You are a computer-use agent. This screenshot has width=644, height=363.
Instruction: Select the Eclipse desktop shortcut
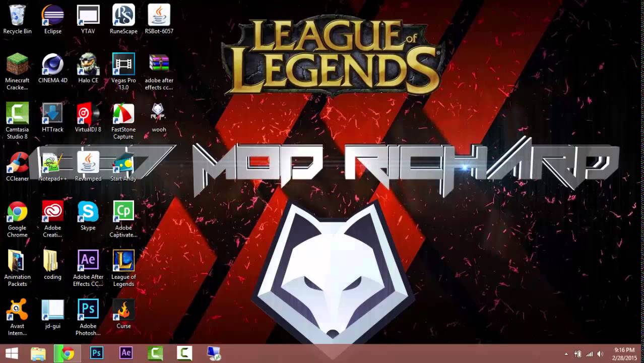point(52,19)
